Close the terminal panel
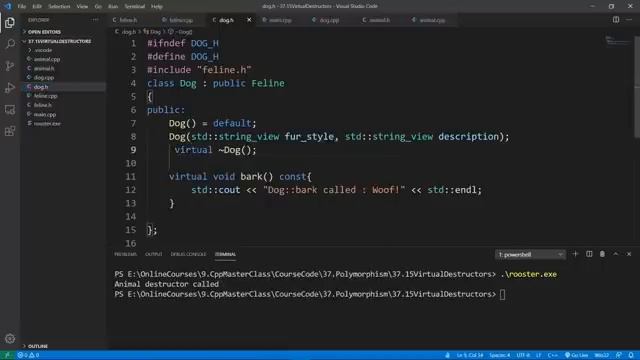Screen dimensions: 640x360 point(629,254)
